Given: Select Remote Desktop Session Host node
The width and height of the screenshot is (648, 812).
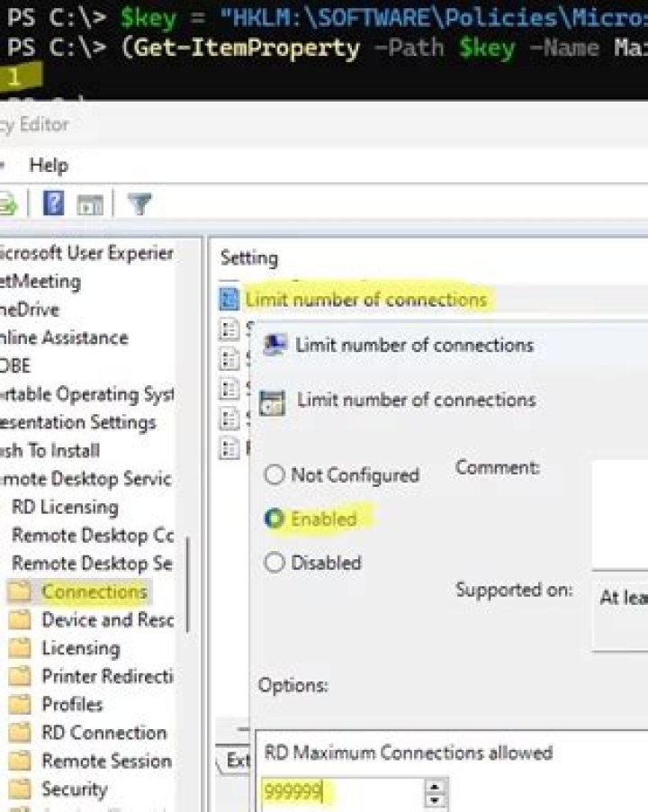Looking at the screenshot, I should tap(92, 563).
